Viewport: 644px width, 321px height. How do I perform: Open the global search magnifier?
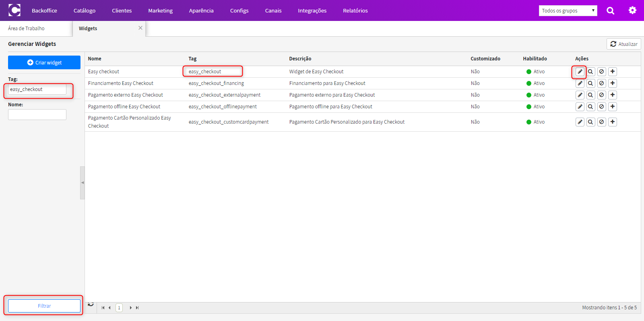click(610, 10)
